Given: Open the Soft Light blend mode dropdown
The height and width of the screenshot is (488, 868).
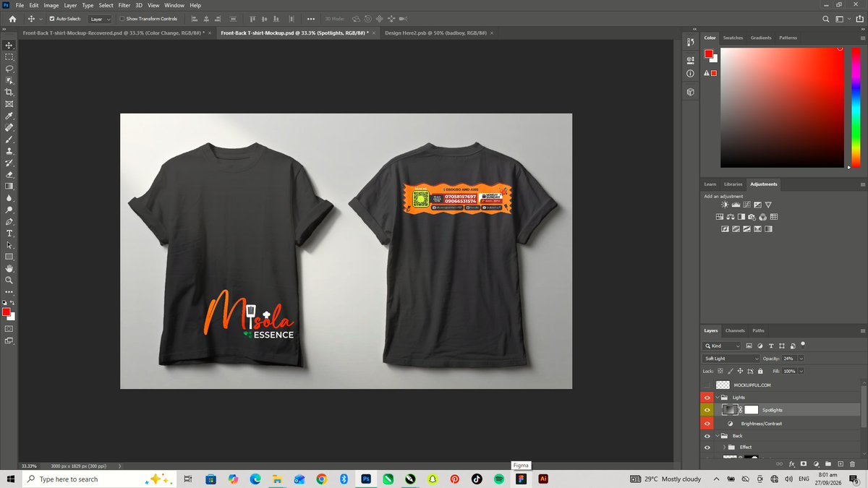Looking at the screenshot, I should pyautogui.click(x=731, y=359).
